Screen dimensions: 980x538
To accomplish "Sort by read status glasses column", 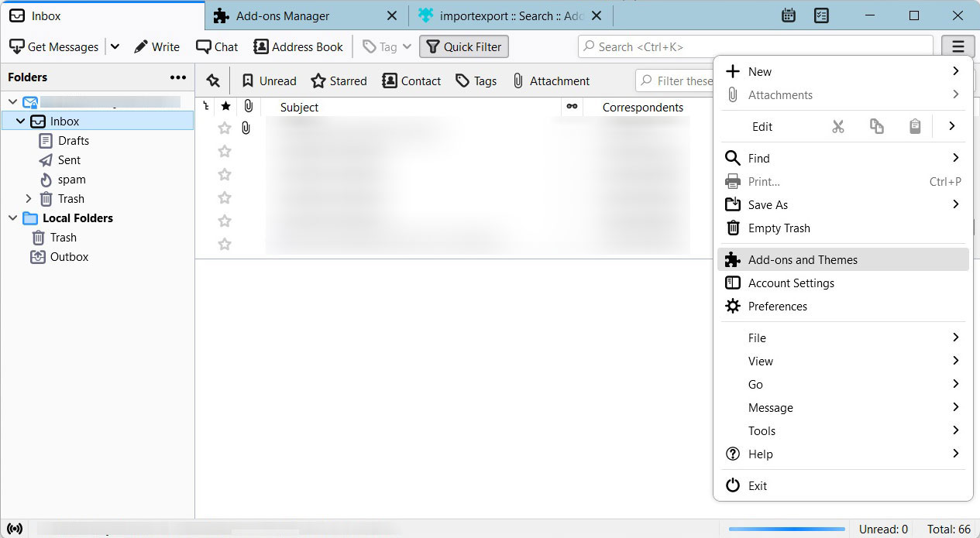I will 573,107.
